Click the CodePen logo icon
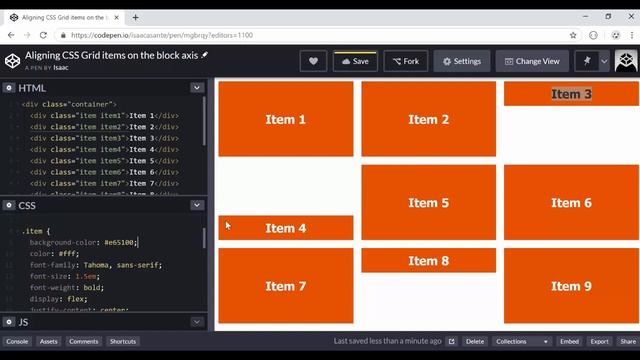This screenshot has height=360, width=640. pyautogui.click(x=12, y=61)
